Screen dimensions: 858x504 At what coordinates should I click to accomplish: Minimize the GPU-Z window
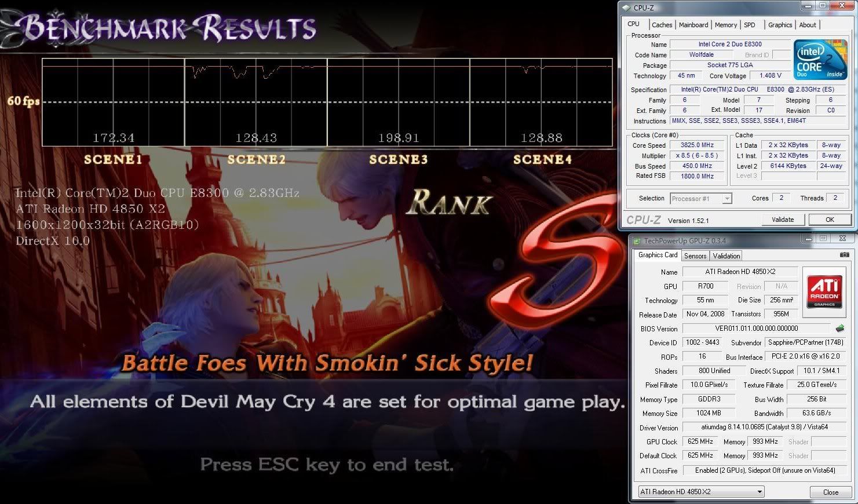pyautogui.click(x=808, y=239)
